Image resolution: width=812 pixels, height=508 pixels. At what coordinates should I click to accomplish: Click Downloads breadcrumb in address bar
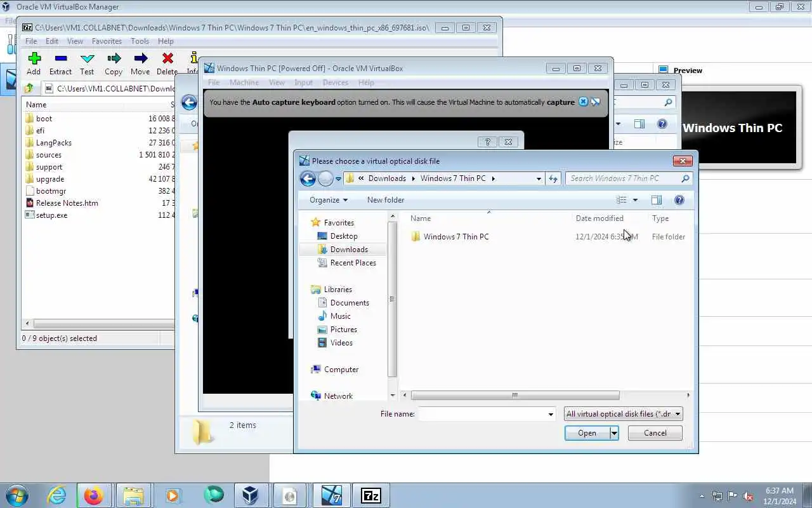pos(387,178)
